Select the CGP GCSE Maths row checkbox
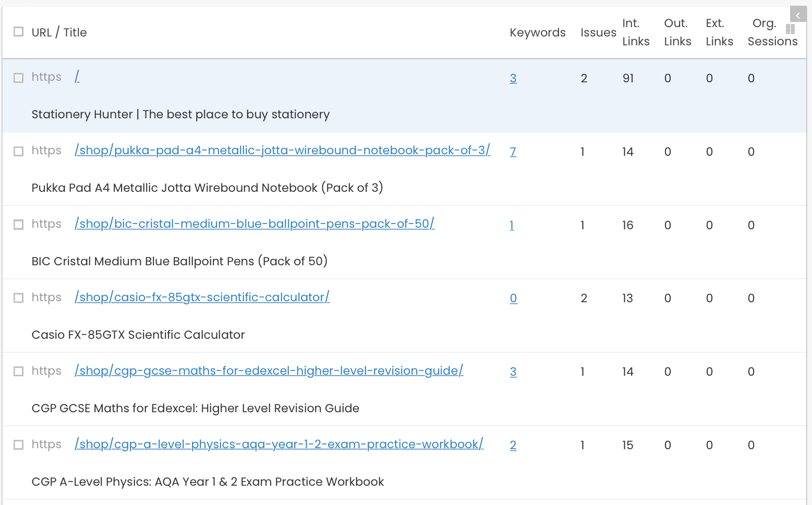The height and width of the screenshot is (505, 812). pos(19,371)
